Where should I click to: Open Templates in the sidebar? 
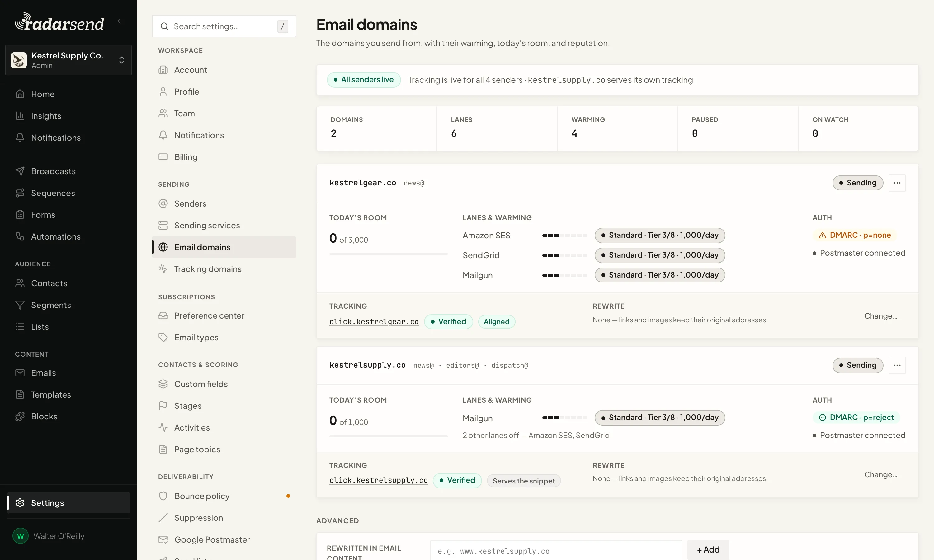click(x=68, y=395)
